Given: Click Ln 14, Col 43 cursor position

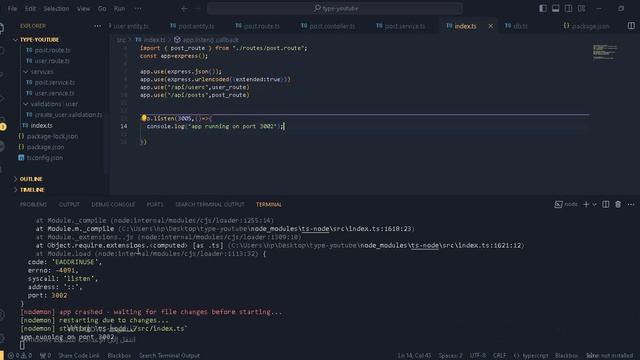Looking at the screenshot, I should (x=414, y=356).
